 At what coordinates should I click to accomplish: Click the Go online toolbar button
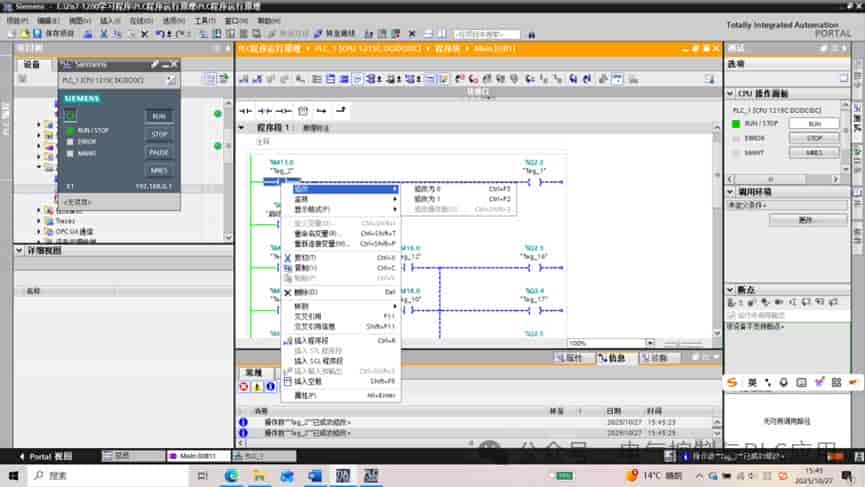[335, 34]
